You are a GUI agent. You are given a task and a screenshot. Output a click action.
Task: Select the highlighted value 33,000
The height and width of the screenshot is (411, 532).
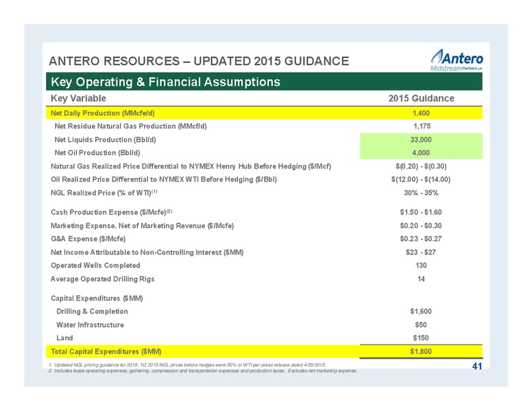click(x=421, y=140)
